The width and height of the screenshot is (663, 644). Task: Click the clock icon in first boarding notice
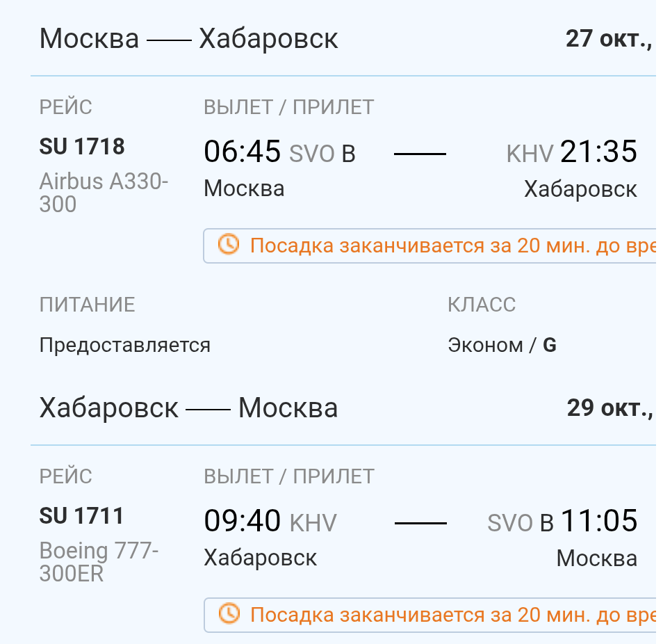coord(228,245)
